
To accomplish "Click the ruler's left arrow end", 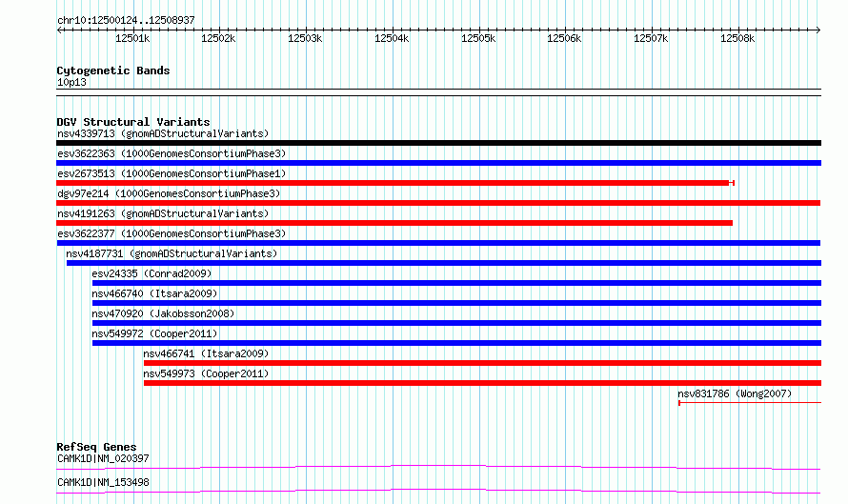I will click(59, 30).
